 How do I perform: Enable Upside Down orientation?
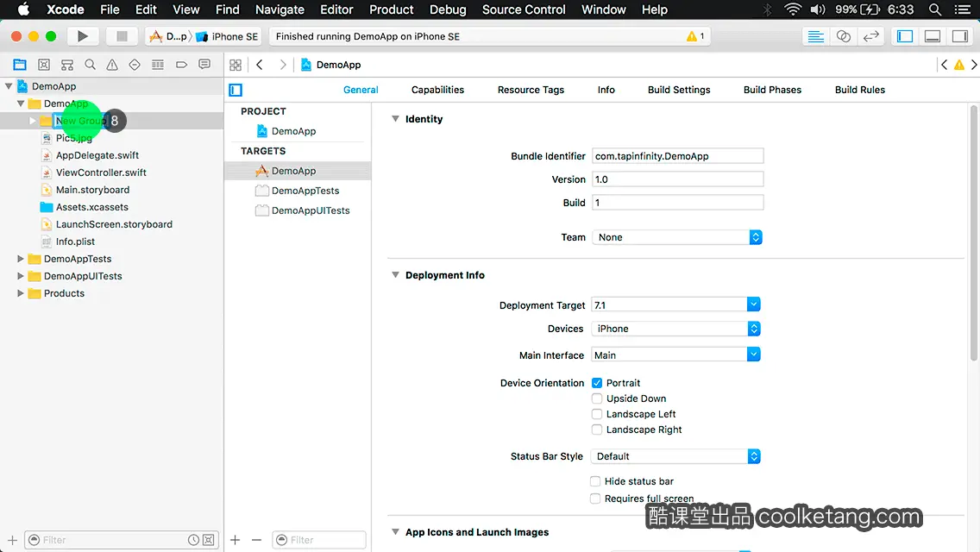coord(597,398)
